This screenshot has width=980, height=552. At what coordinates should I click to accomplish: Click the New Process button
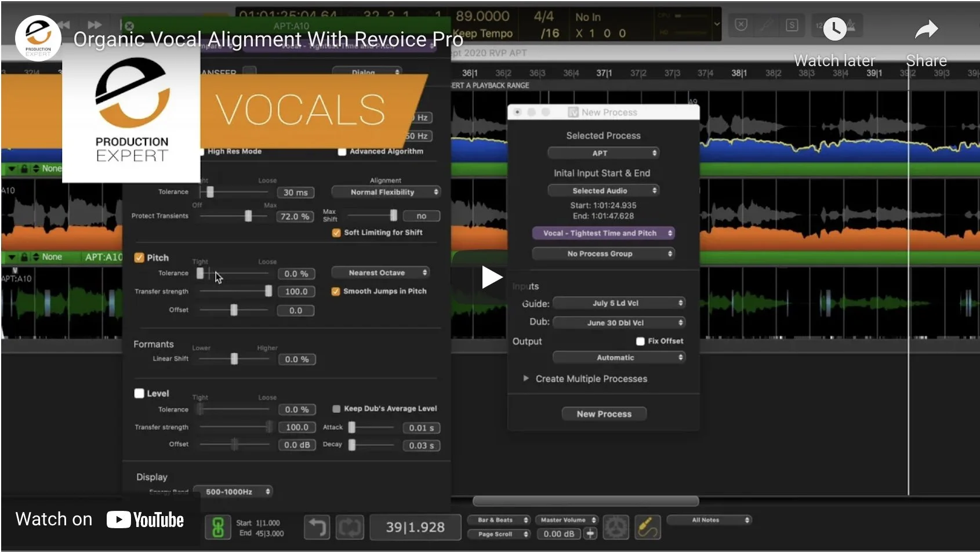(604, 413)
